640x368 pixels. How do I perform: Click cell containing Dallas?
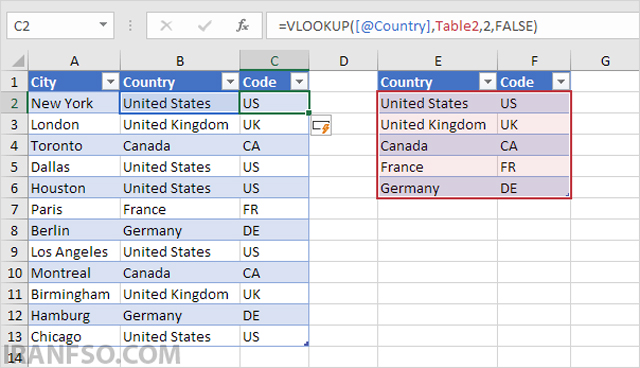click(x=74, y=167)
